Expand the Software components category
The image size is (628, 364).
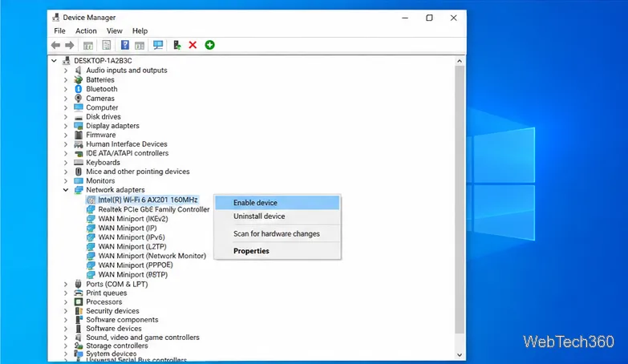coord(66,320)
